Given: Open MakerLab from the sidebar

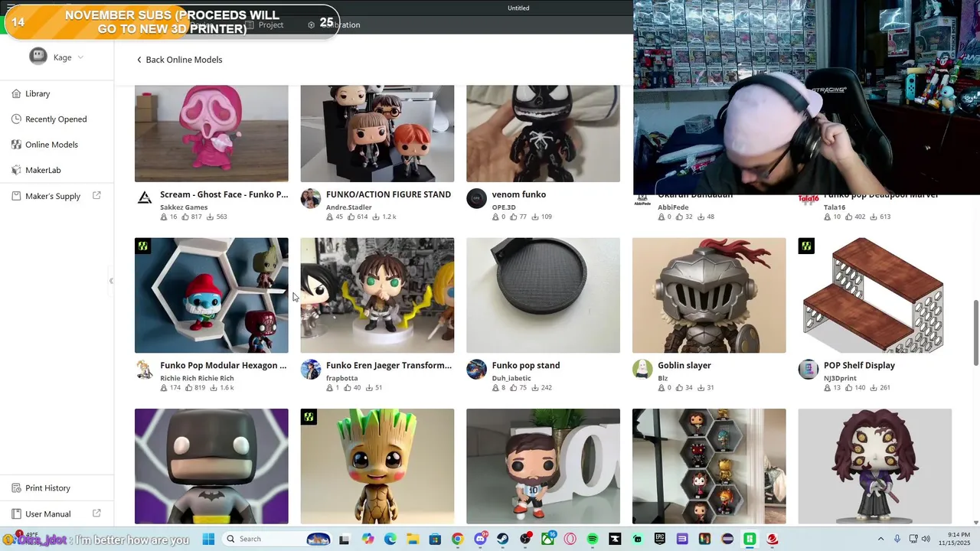Looking at the screenshot, I should click(43, 170).
